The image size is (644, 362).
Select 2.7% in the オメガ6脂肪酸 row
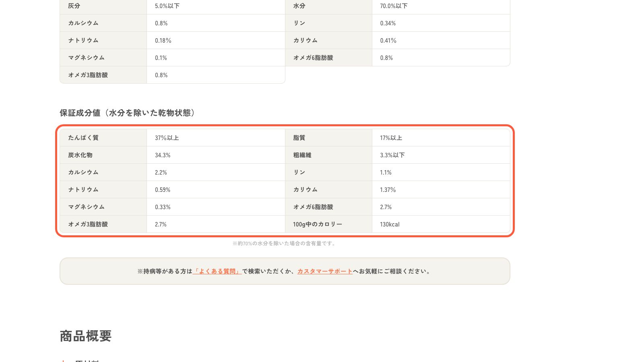point(386,207)
